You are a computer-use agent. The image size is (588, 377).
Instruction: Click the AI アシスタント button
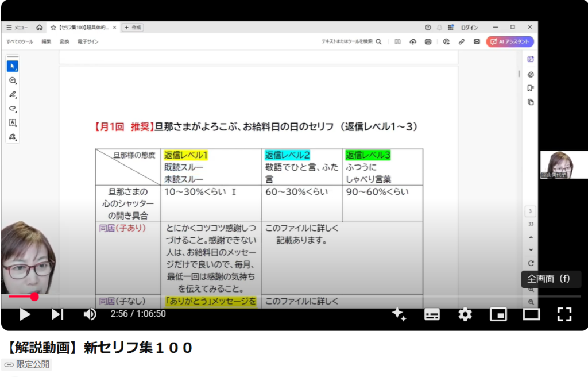coord(510,41)
